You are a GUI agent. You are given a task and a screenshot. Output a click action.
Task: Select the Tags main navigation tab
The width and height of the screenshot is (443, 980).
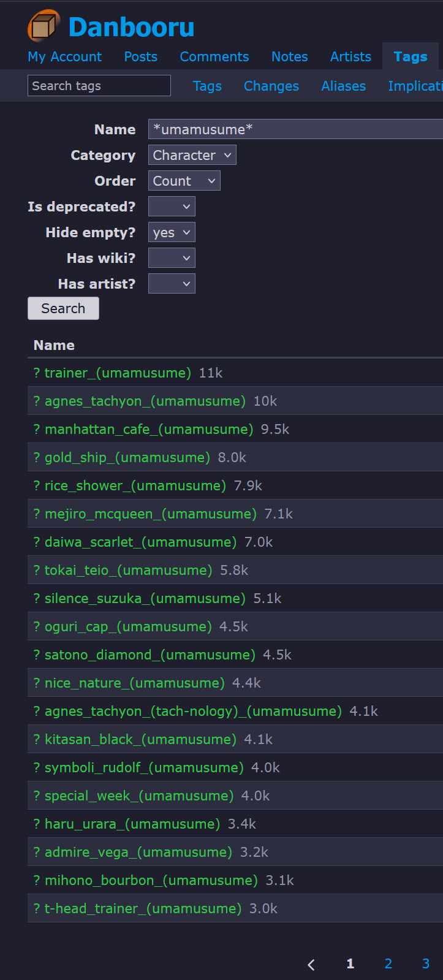(411, 56)
